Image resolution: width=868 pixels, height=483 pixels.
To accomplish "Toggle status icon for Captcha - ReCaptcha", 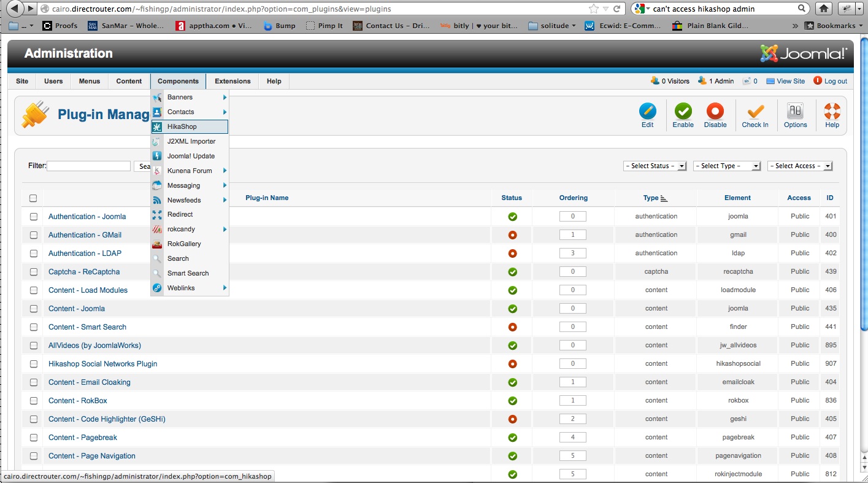I will (x=512, y=272).
